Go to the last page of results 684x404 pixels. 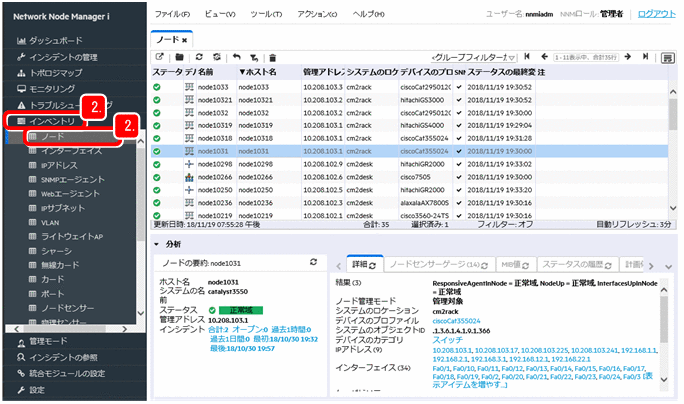click(x=647, y=58)
